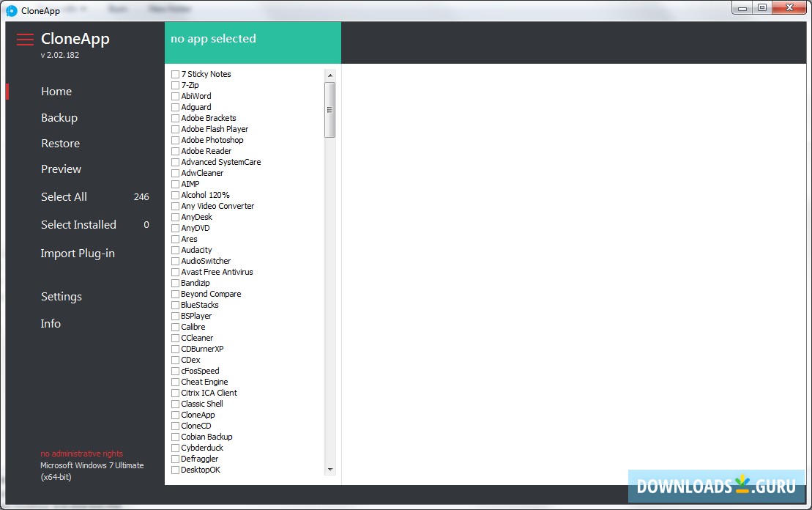The width and height of the screenshot is (812, 510).
Task: Click the 'no app selected' header
Action: click(x=213, y=39)
